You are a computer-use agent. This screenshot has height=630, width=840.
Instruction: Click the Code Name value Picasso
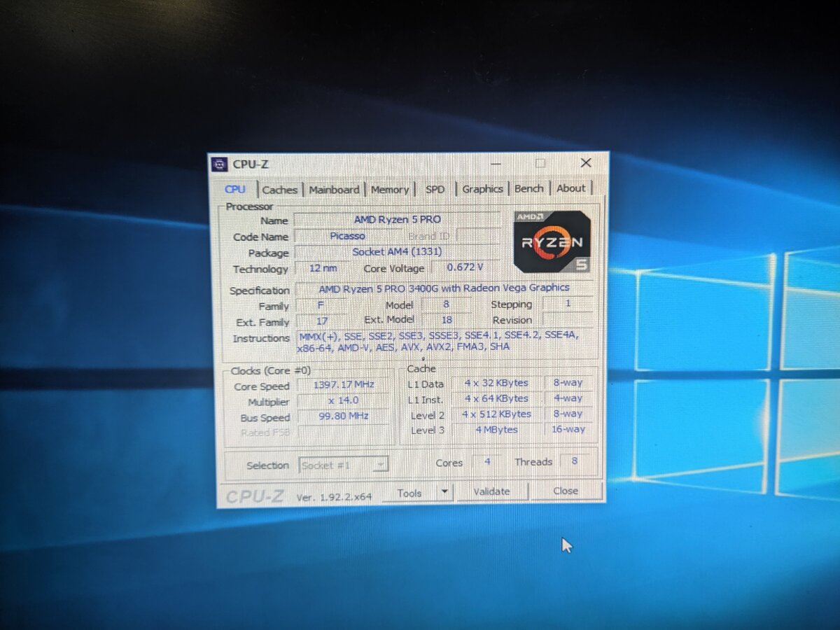pyautogui.click(x=347, y=236)
